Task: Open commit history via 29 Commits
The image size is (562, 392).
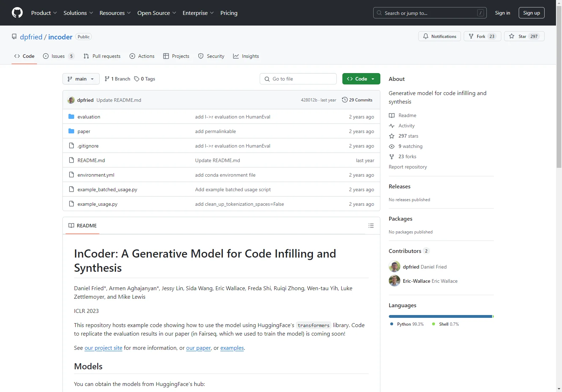Action: point(357,100)
